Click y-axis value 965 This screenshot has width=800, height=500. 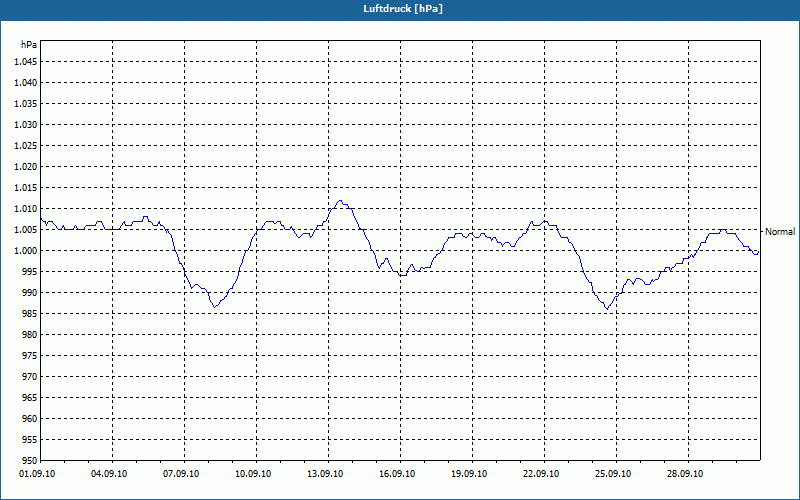[x=30, y=397]
